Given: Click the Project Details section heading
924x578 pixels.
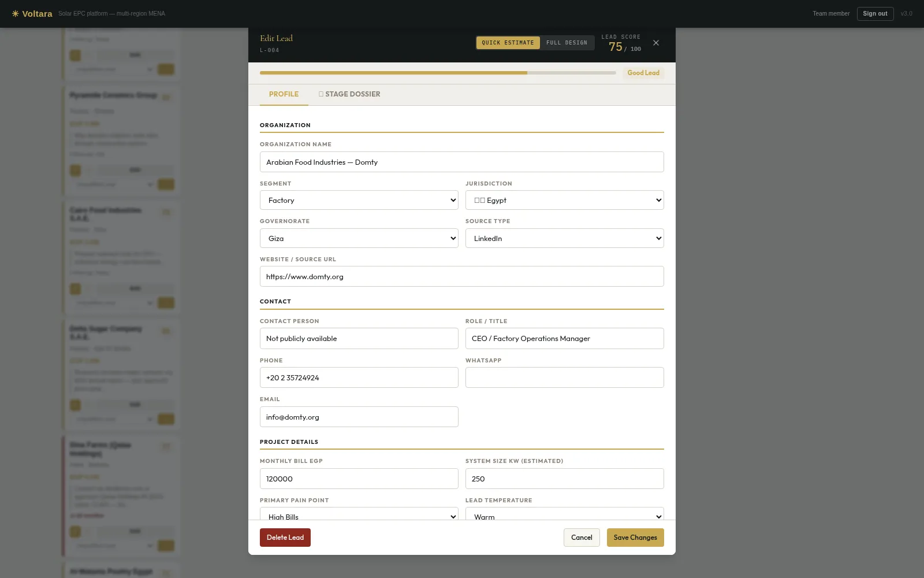Looking at the screenshot, I should click(x=289, y=442).
